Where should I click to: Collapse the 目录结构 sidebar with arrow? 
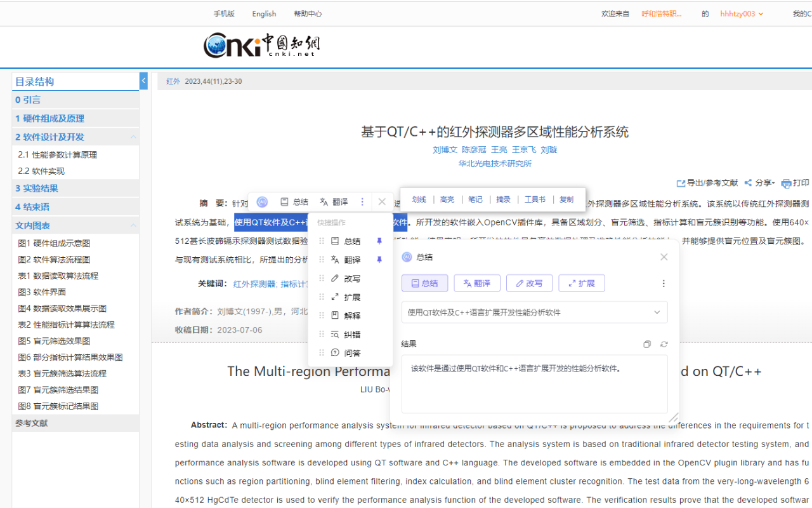(x=143, y=81)
